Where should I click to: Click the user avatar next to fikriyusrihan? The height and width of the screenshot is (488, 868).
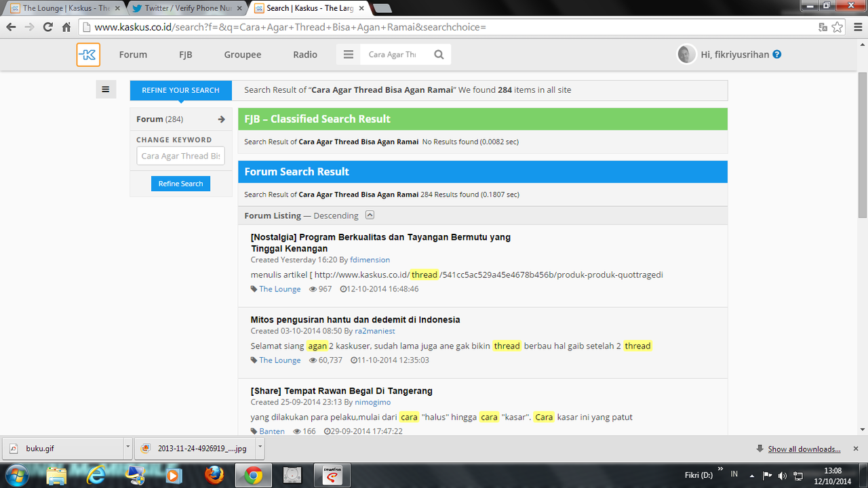(x=686, y=54)
